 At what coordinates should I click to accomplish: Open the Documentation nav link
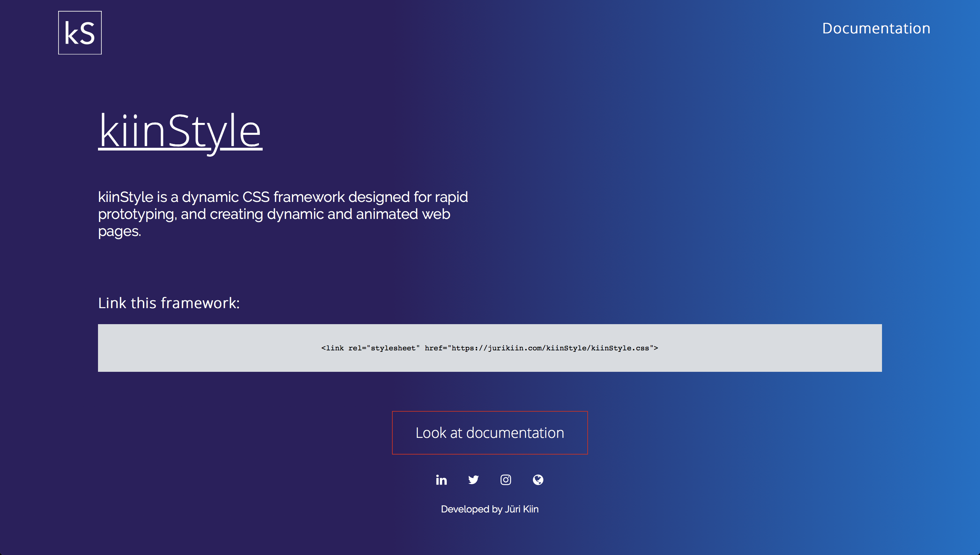point(876,28)
